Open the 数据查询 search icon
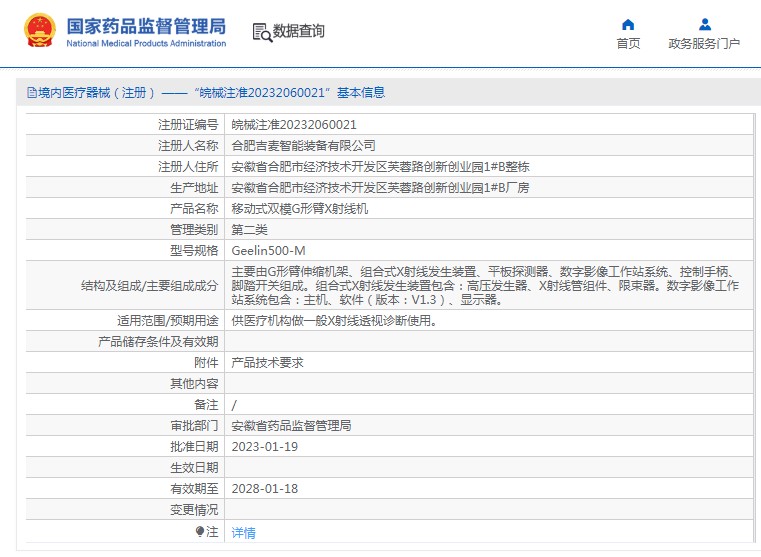Image resolution: width=761 pixels, height=557 pixels. 262,32
